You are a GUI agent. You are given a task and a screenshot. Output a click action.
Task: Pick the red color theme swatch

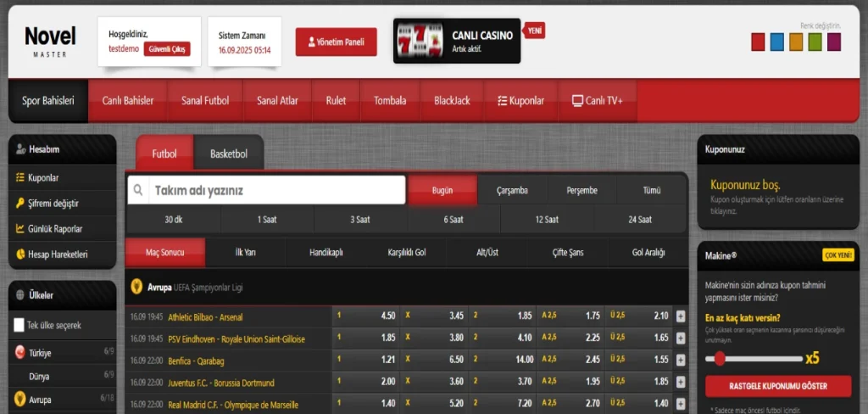(x=758, y=42)
